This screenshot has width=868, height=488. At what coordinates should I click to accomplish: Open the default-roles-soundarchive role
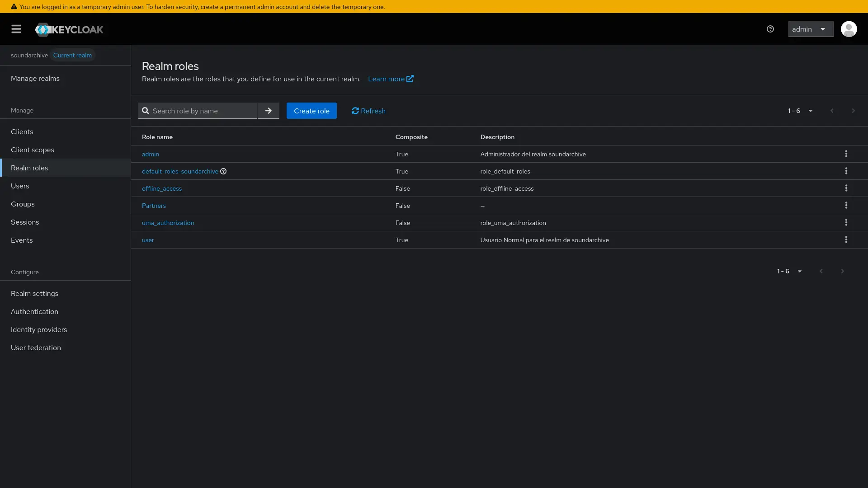coord(180,171)
